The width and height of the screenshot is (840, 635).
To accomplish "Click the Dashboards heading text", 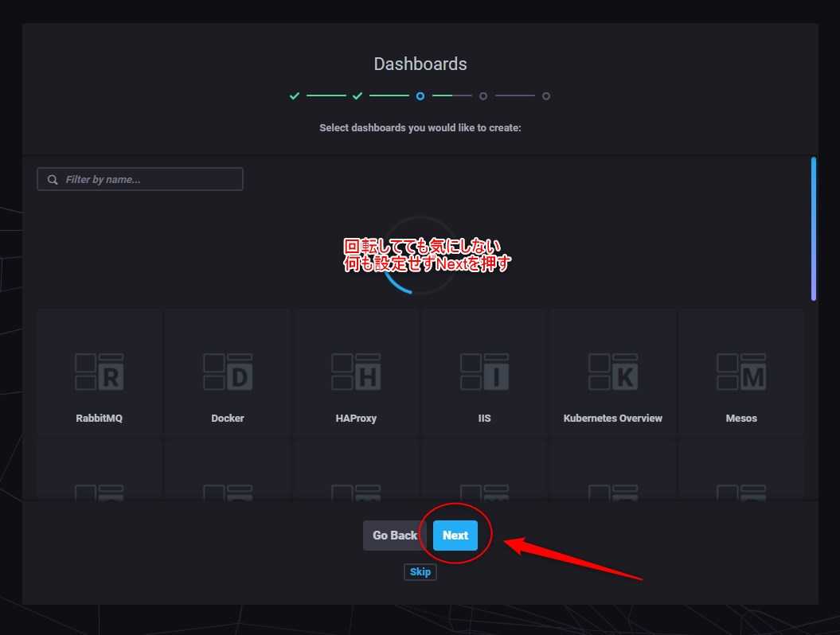I will [420, 64].
